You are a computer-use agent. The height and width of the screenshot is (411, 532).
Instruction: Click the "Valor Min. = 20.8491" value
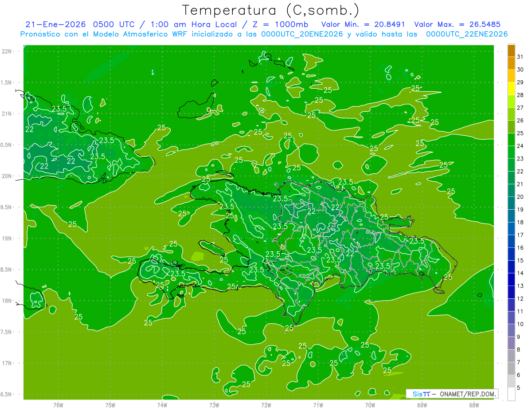coord(363,24)
